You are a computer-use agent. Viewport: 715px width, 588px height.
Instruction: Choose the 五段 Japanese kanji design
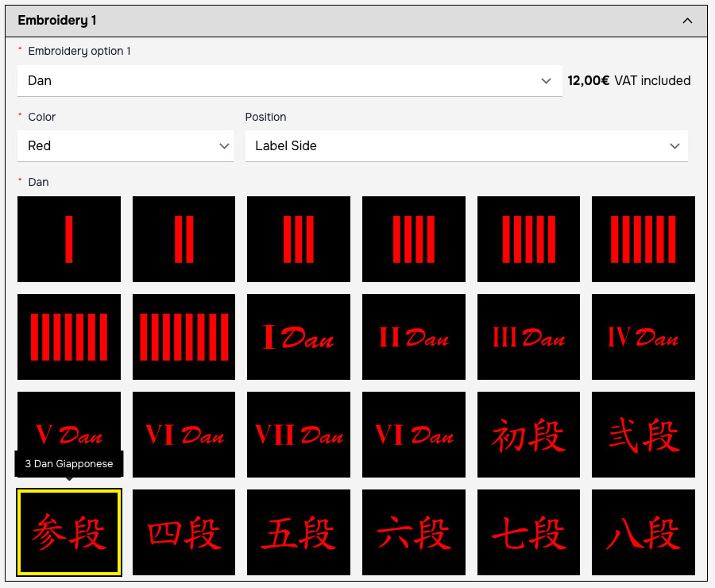tap(299, 532)
